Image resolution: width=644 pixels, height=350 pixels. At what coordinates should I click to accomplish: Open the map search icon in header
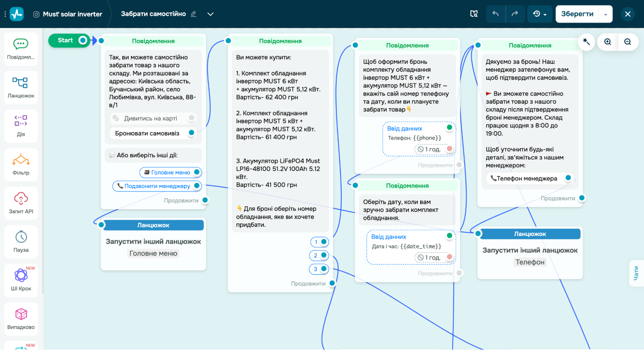coord(474,14)
